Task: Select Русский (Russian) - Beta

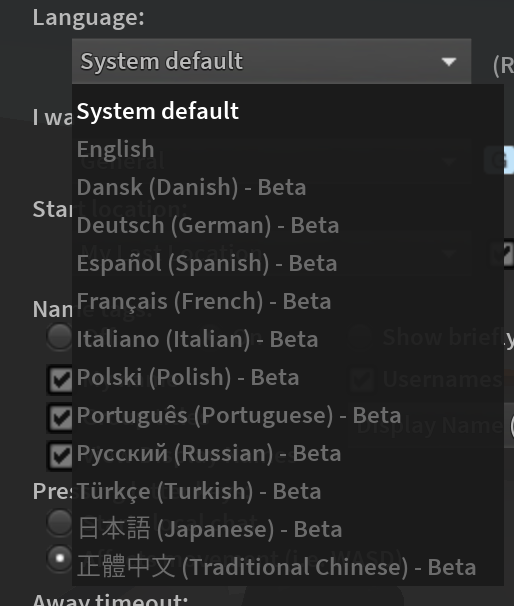Action: coord(288,453)
